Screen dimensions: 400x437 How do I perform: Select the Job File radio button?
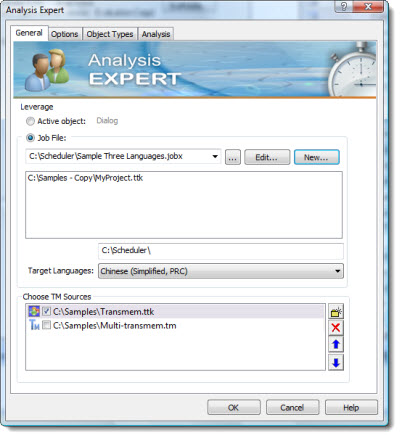[x=30, y=138]
